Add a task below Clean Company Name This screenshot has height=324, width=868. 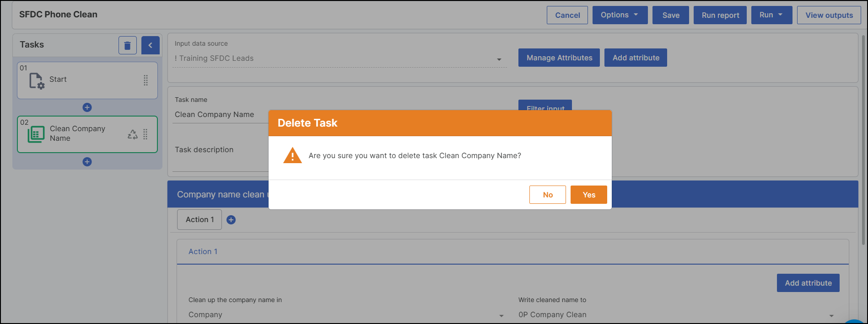(x=87, y=162)
